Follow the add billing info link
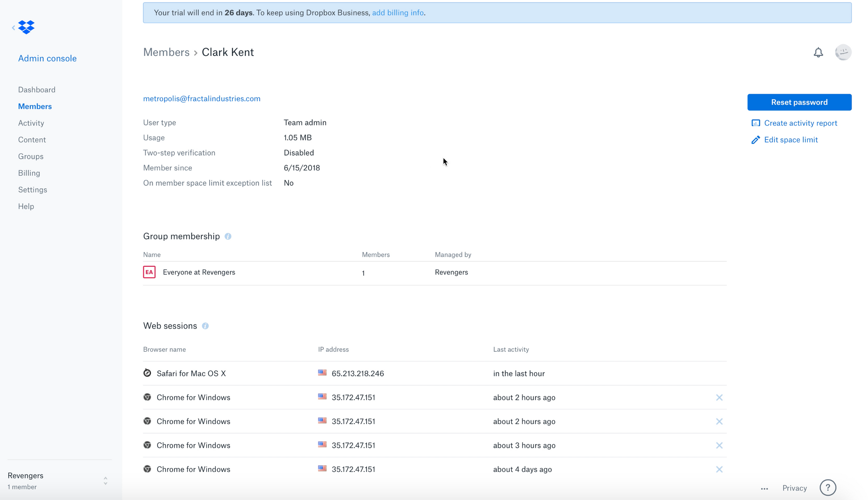 [398, 13]
